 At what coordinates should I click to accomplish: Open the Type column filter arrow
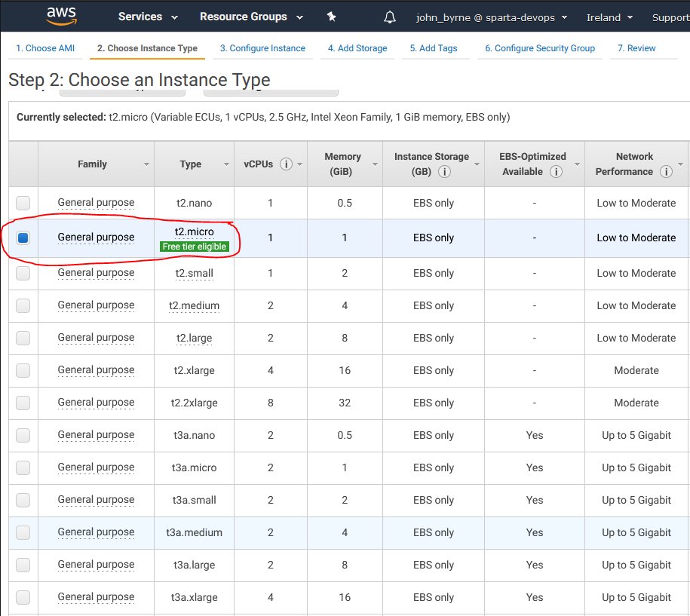227,164
